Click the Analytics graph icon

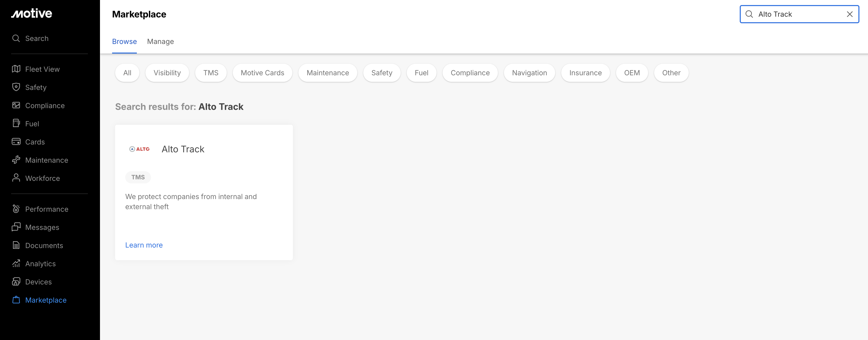16,263
